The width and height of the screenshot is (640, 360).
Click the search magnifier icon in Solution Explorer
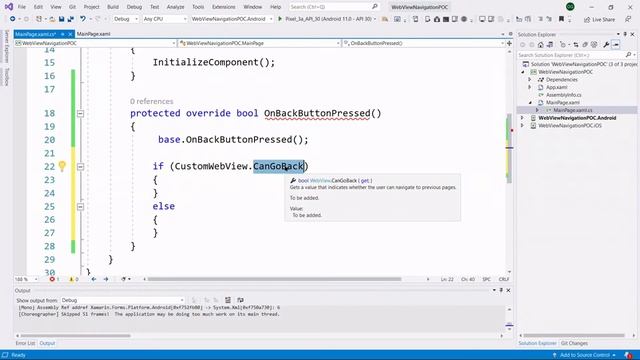coord(628,55)
